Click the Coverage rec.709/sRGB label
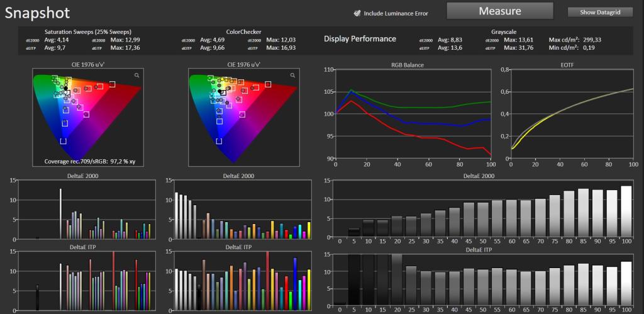 [x=90, y=162]
